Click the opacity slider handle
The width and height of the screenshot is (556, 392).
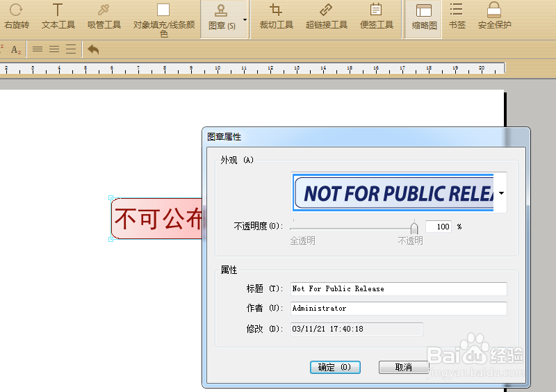coord(414,227)
